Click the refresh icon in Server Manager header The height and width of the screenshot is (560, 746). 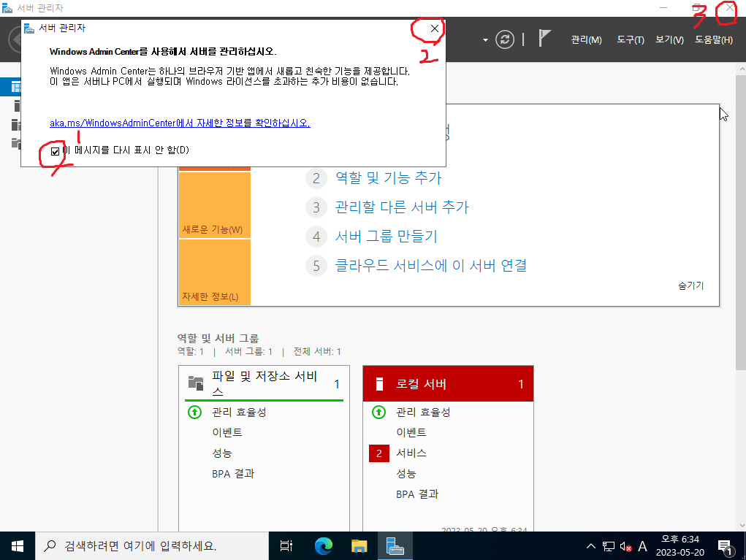tap(505, 39)
